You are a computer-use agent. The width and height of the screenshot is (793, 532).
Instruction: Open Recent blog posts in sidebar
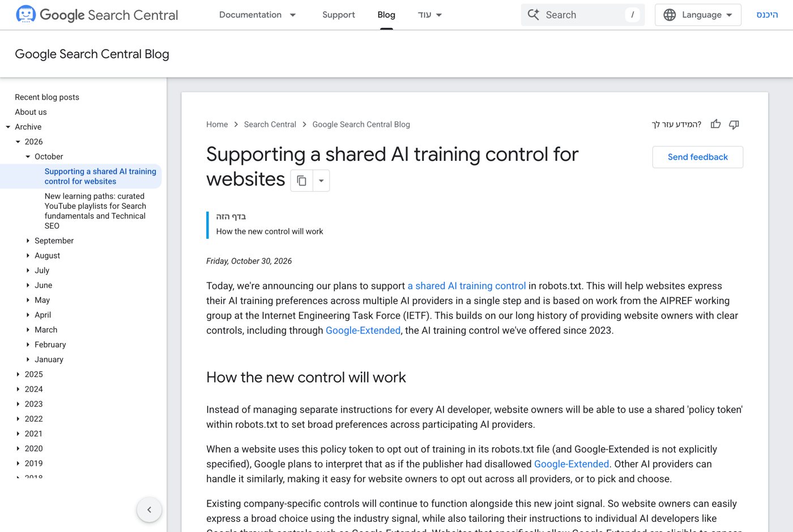point(47,97)
